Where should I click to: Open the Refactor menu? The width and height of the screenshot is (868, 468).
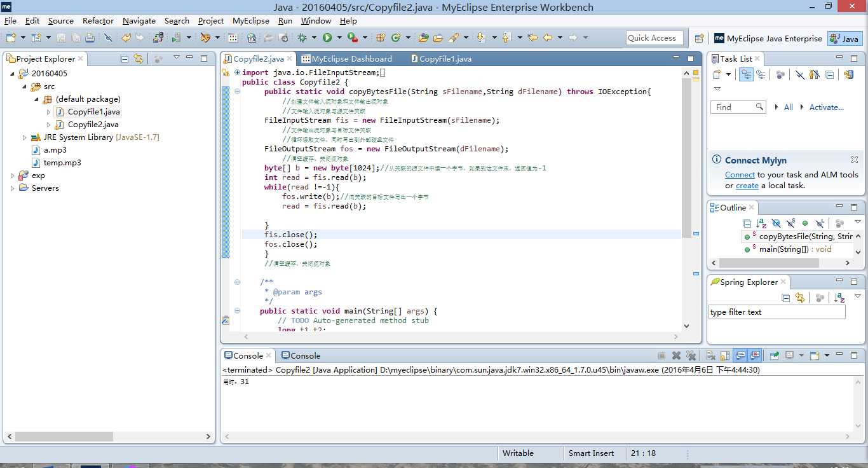98,21
